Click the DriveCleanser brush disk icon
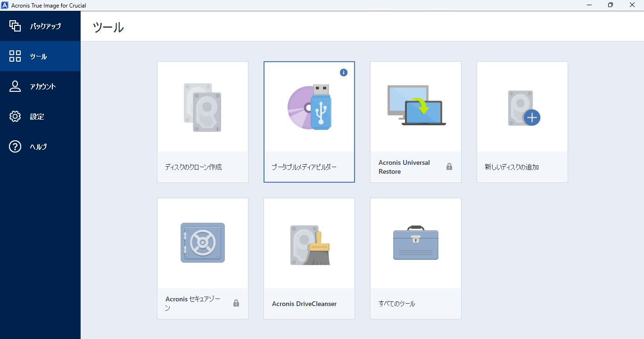 pyautogui.click(x=310, y=245)
